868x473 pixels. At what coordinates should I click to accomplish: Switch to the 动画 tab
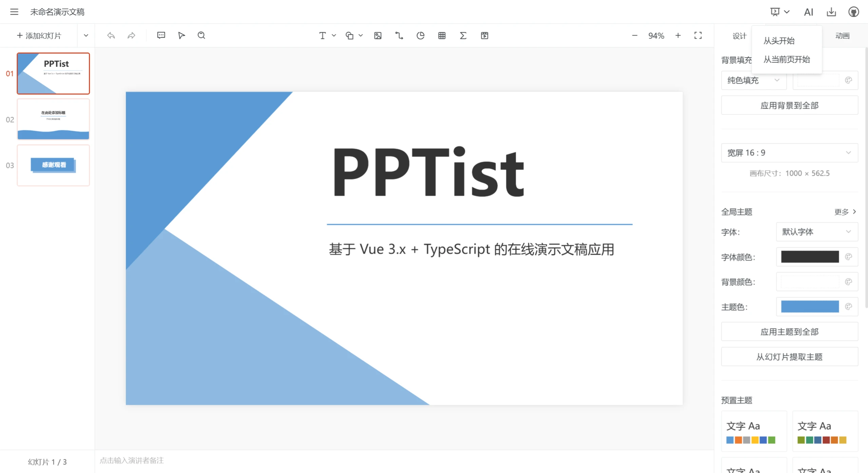coord(843,35)
